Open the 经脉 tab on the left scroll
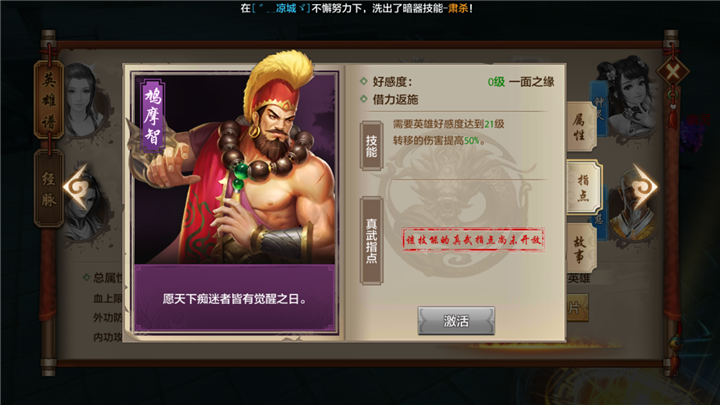 pyautogui.click(x=49, y=188)
